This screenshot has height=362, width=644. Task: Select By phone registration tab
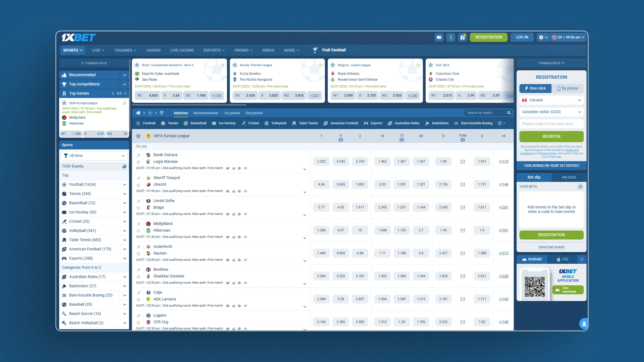(568, 88)
